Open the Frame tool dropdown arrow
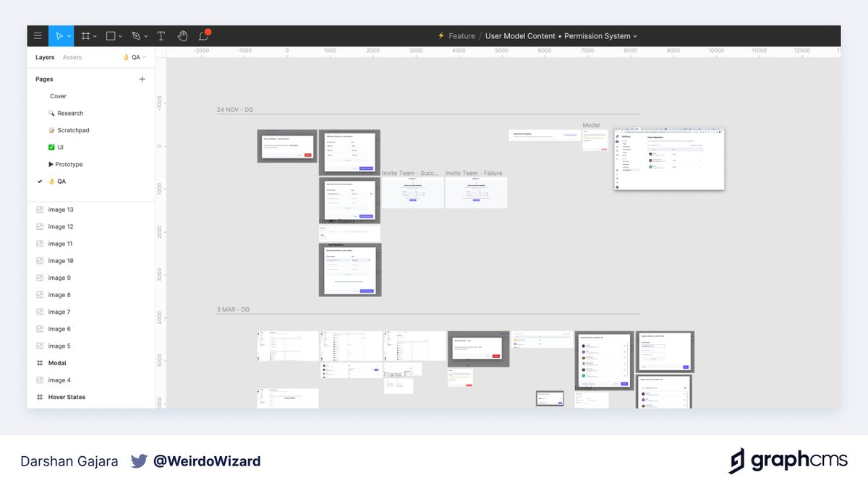This screenshot has width=868, height=488. [95, 36]
